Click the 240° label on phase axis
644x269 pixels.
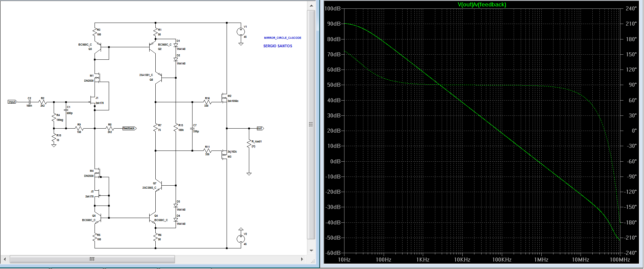click(631, 8)
